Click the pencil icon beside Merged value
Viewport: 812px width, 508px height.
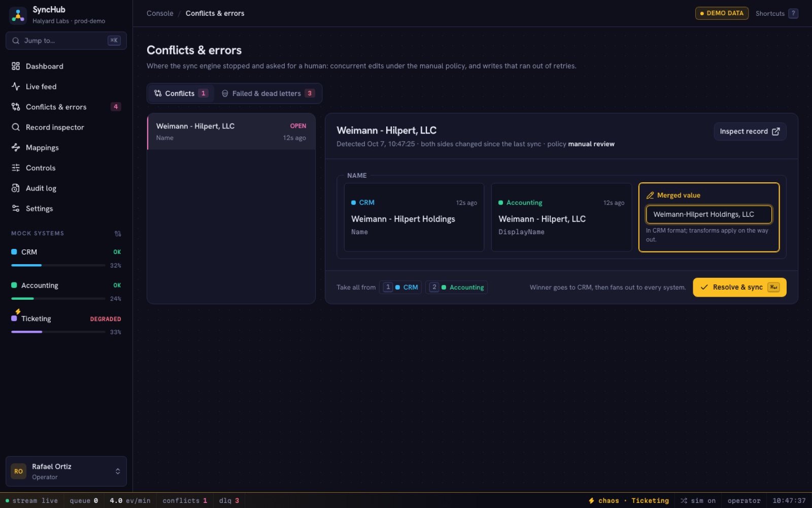(650, 196)
